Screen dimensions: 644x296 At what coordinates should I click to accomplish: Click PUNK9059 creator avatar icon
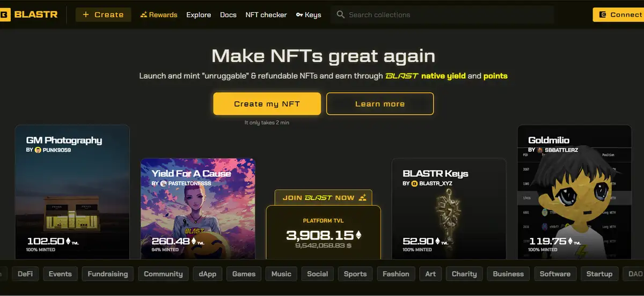point(38,150)
